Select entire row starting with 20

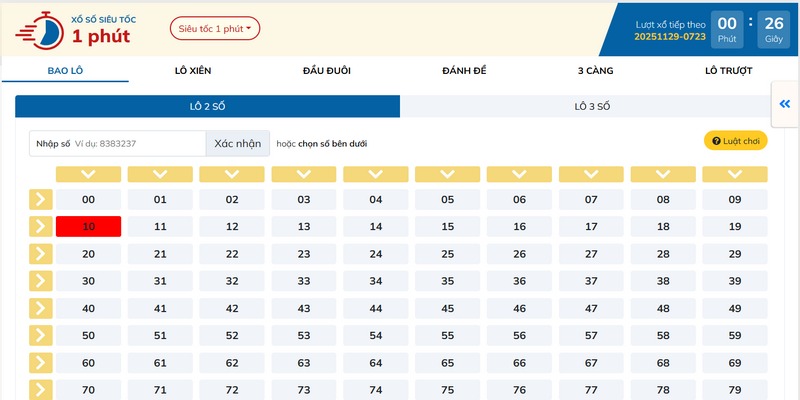pos(40,254)
